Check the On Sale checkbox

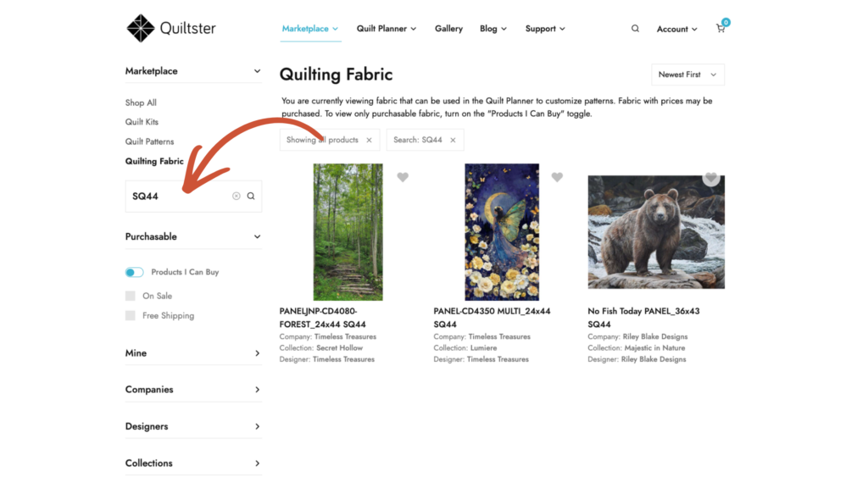[x=131, y=296]
